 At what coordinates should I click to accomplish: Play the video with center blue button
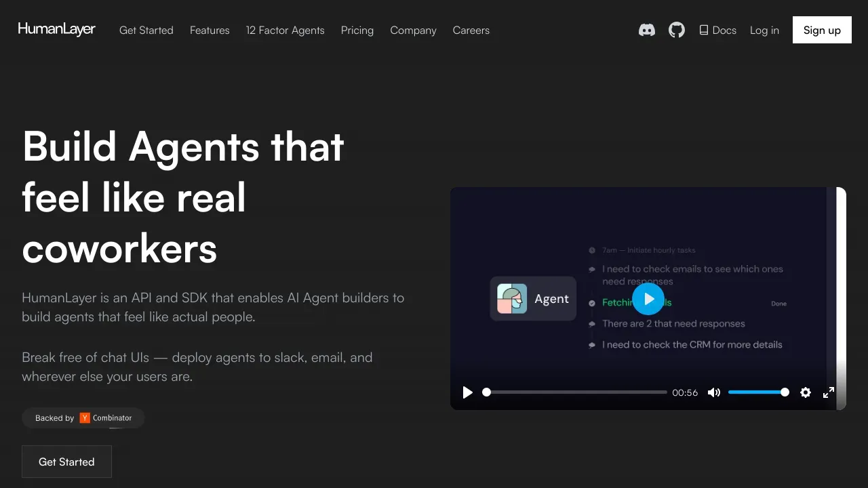[x=648, y=299]
